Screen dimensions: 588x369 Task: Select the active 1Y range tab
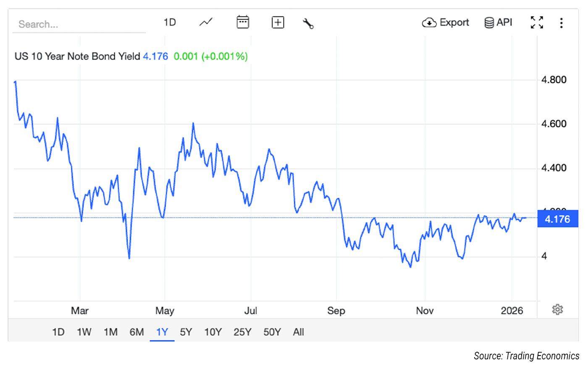click(162, 332)
